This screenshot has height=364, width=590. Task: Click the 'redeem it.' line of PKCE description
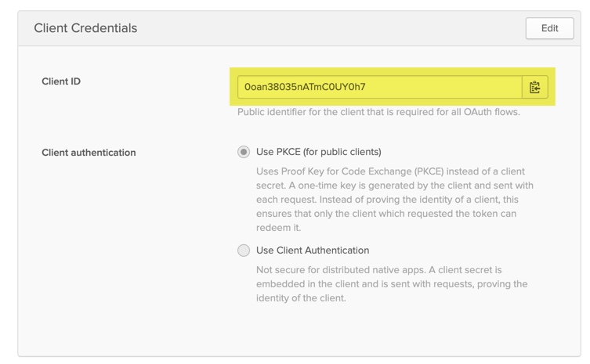click(278, 228)
